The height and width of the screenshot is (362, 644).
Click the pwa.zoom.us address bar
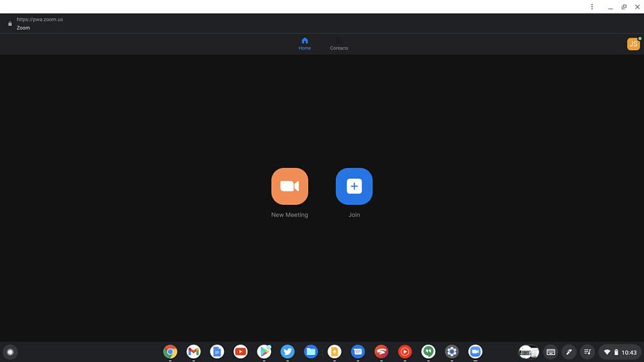coord(39,19)
